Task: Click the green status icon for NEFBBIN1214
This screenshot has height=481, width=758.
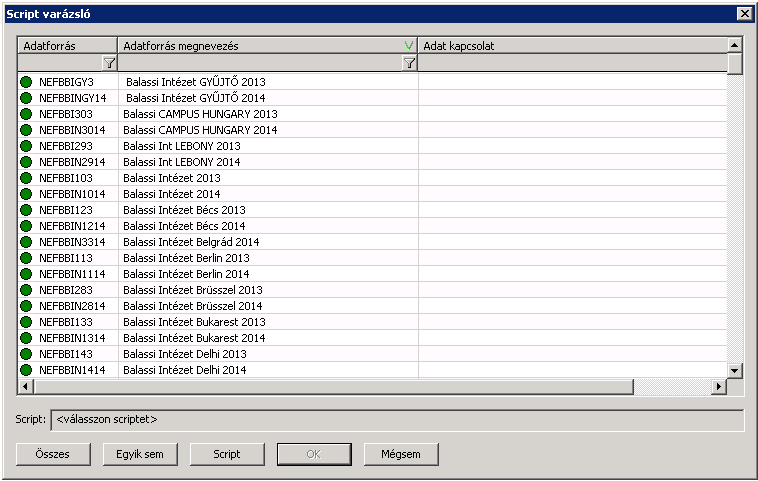Action: click(26, 226)
